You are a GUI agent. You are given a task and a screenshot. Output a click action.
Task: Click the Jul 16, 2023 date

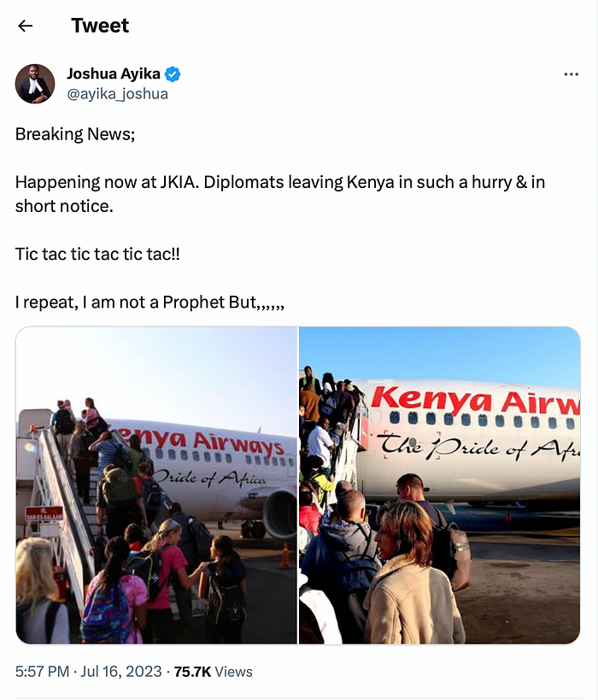[x=121, y=672]
